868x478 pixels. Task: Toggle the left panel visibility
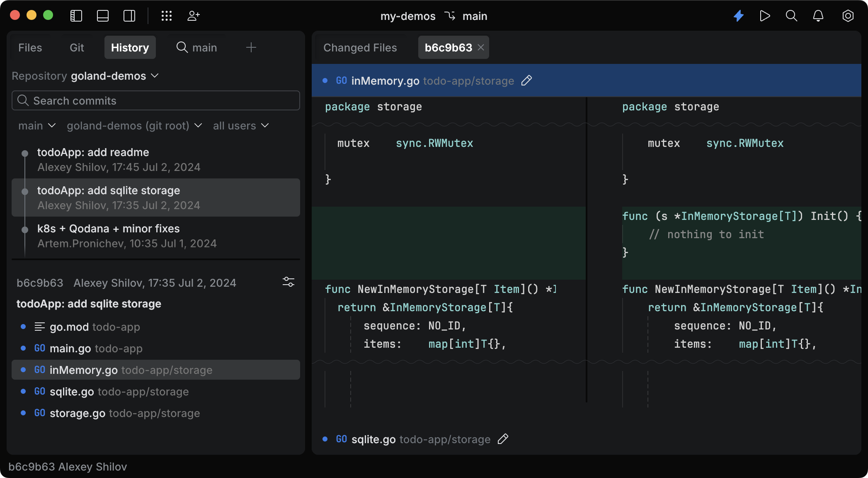pyautogui.click(x=76, y=16)
